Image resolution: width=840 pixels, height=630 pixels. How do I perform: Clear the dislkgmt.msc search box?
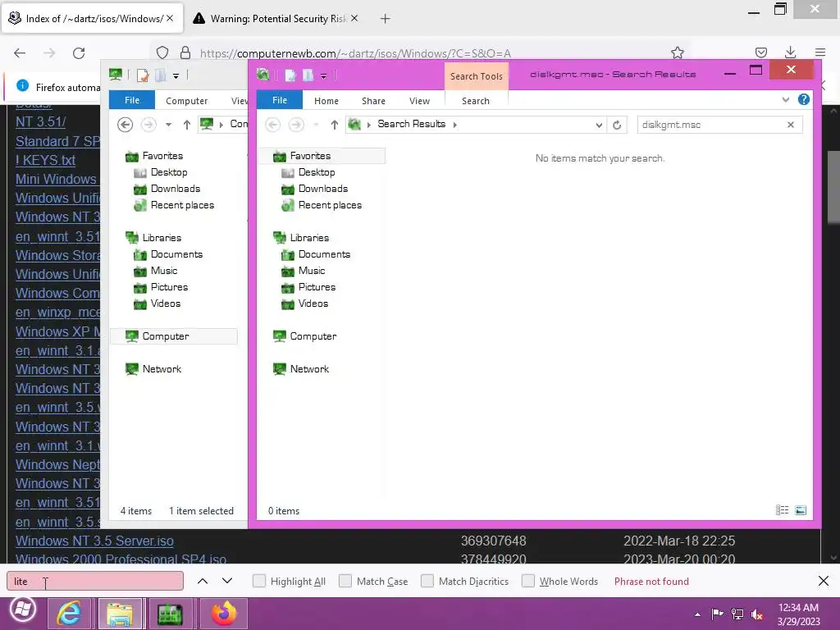pyautogui.click(x=791, y=125)
